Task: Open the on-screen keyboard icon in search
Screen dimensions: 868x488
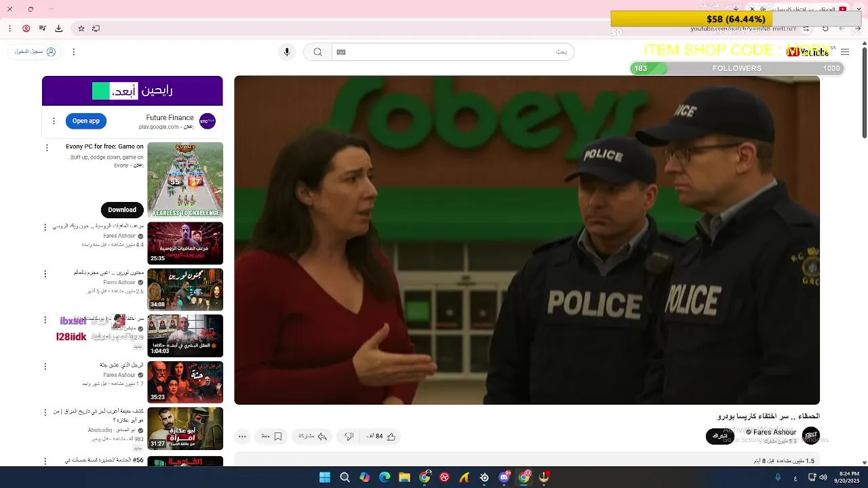Action: point(341,52)
